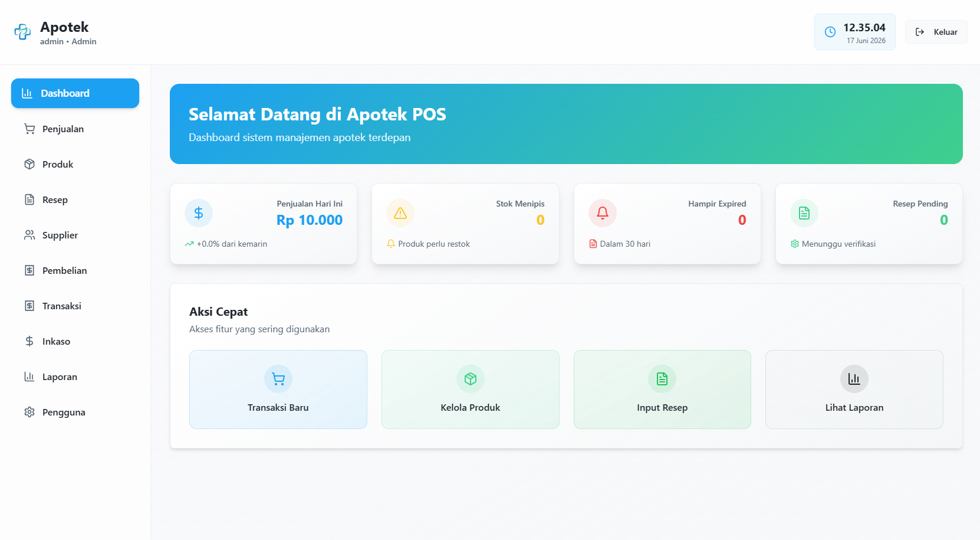Open the Produk menu label
The image size is (980, 540).
pos(58,164)
